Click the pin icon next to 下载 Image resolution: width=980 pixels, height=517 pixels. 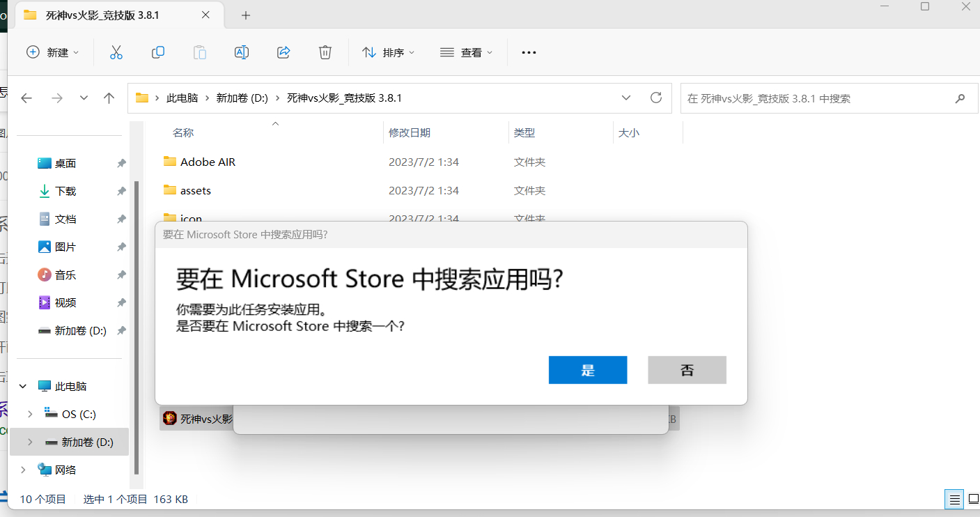click(x=121, y=191)
